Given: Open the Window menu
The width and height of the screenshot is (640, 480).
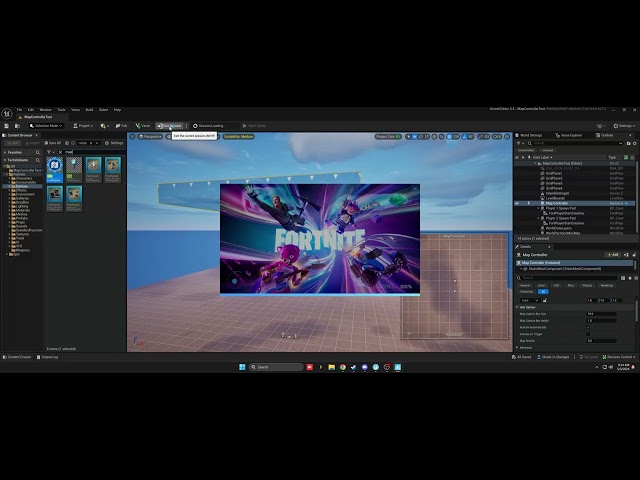Looking at the screenshot, I should (45, 110).
